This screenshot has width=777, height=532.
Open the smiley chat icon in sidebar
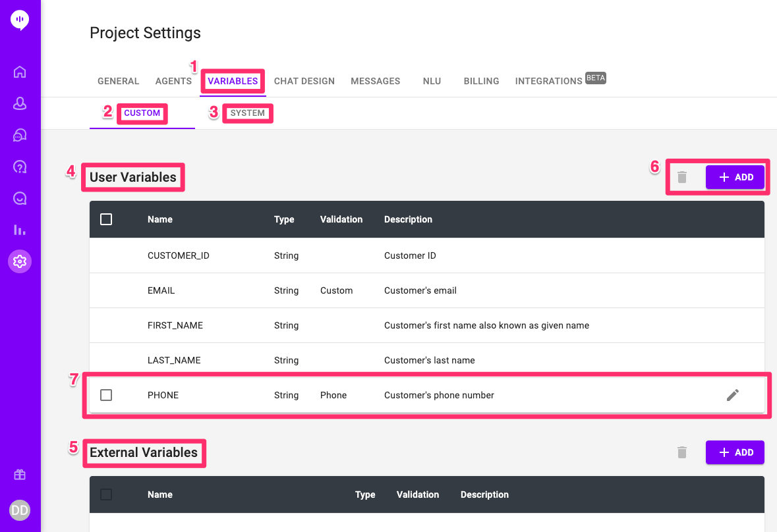(x=20, y=198)
